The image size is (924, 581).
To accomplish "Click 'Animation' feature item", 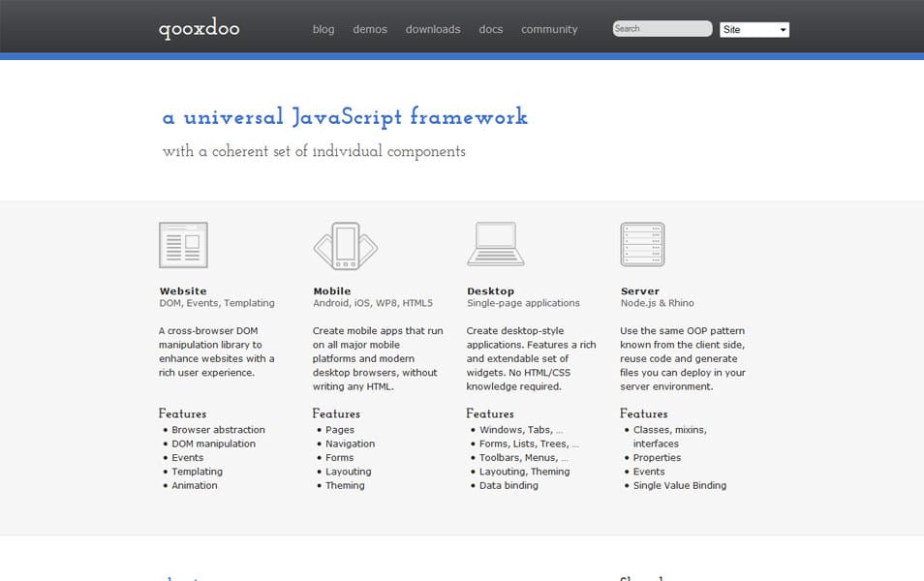I will [195, 485].
